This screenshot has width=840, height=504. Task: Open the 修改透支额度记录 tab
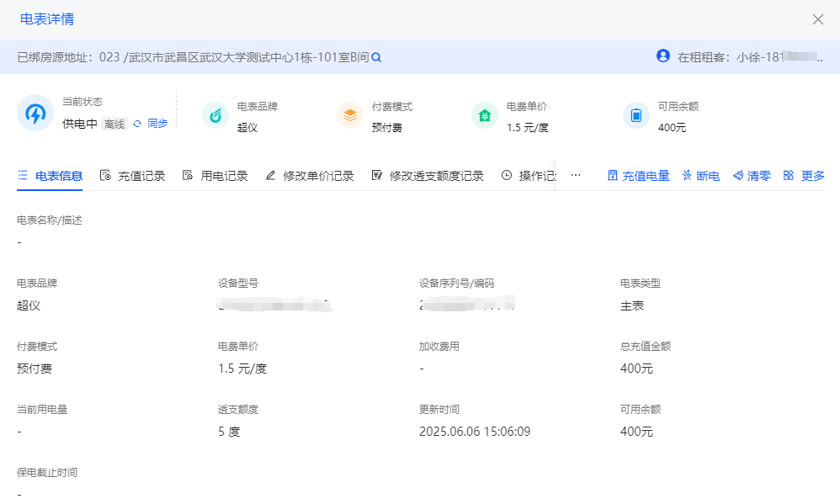point(428,176)
